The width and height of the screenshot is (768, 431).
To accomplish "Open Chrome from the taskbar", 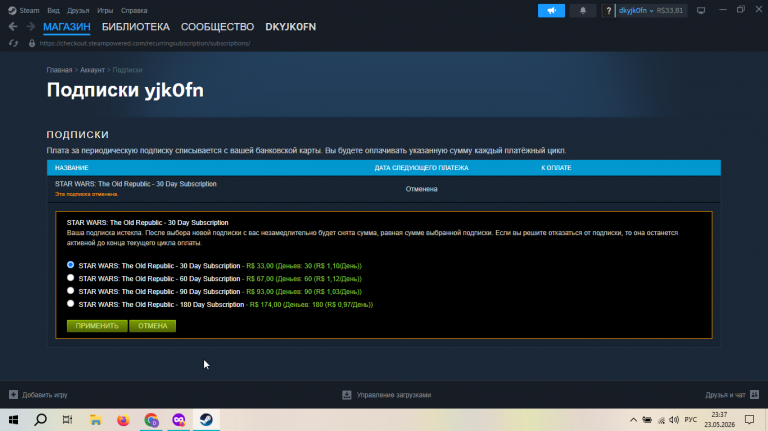I will click(151, 420).
